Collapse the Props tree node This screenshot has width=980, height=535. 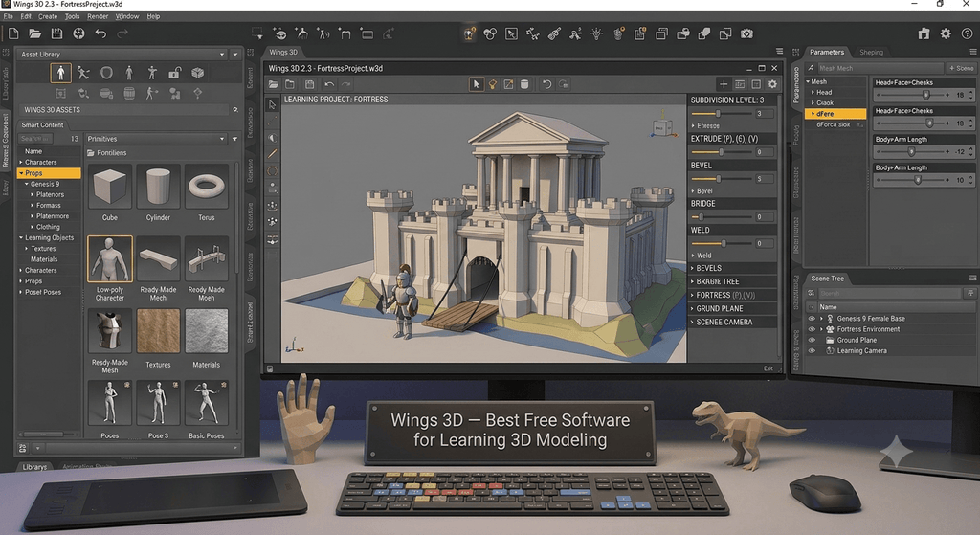pyautogui.click(x=21, y=173)
